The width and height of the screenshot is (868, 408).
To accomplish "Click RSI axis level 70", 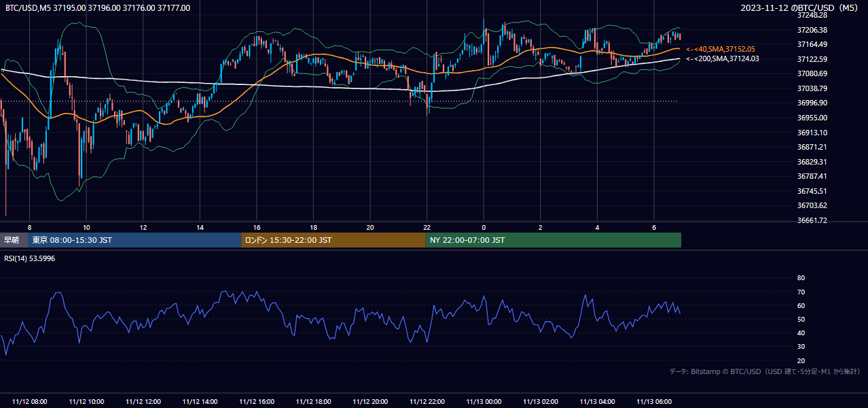I will [801, 292].
